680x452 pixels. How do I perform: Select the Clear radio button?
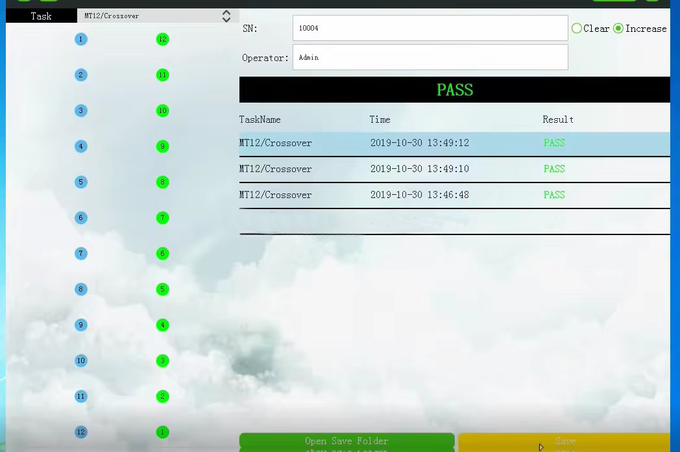pos(577,29)
